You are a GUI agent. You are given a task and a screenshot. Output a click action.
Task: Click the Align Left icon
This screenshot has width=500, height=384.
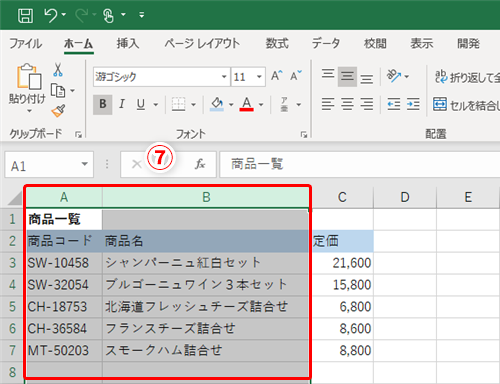[x=328, y=104]
